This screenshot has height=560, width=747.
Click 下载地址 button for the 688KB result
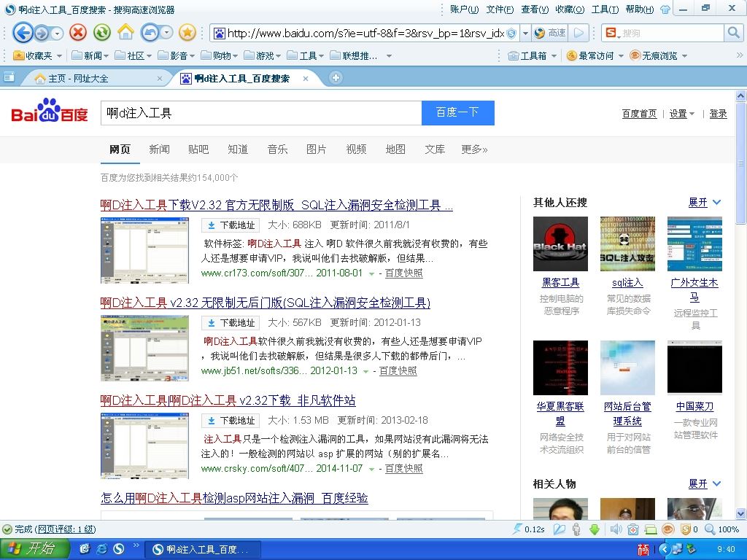[230, 225]
